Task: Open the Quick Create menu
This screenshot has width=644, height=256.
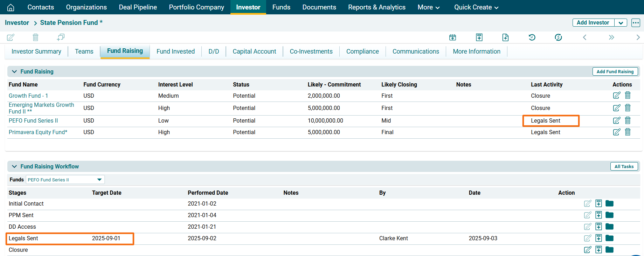Action: tap(476, 7)
